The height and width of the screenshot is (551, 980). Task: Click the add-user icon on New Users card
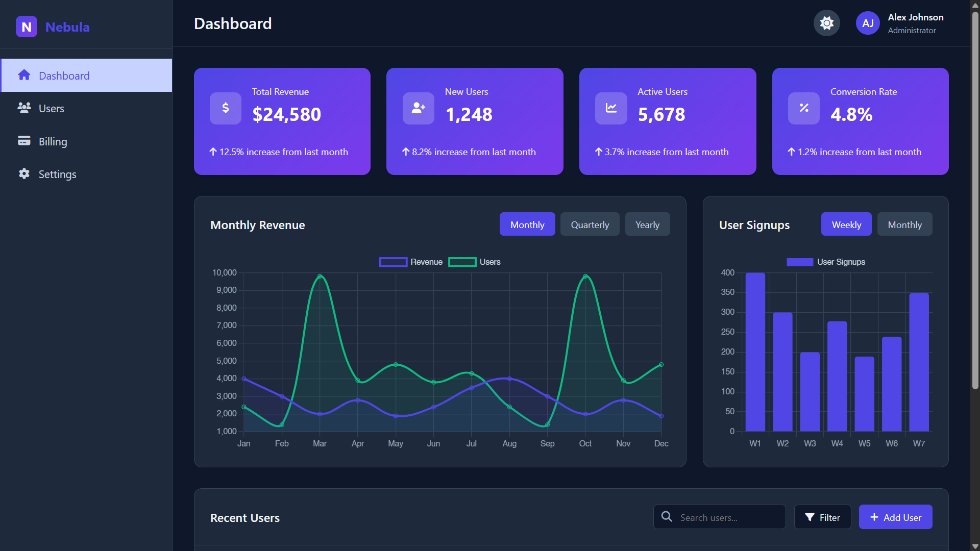(418, 108)
